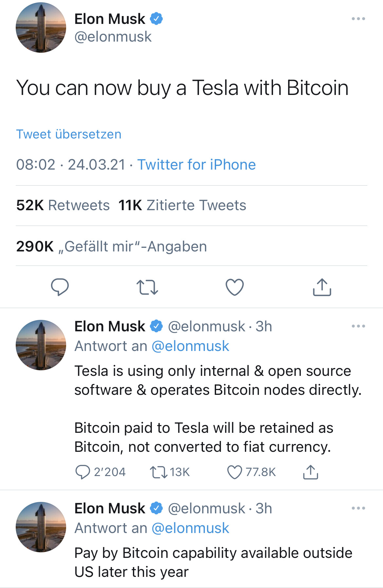Open Elon Musk's profile picture in main tweet
The width and height of the screenshot is (383, 588).
(41, 28)
